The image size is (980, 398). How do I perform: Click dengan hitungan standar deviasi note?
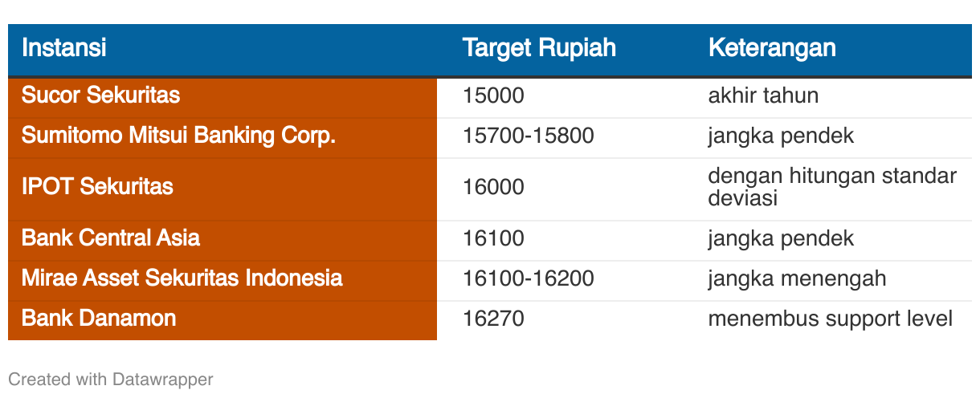(x=832, y=187)
